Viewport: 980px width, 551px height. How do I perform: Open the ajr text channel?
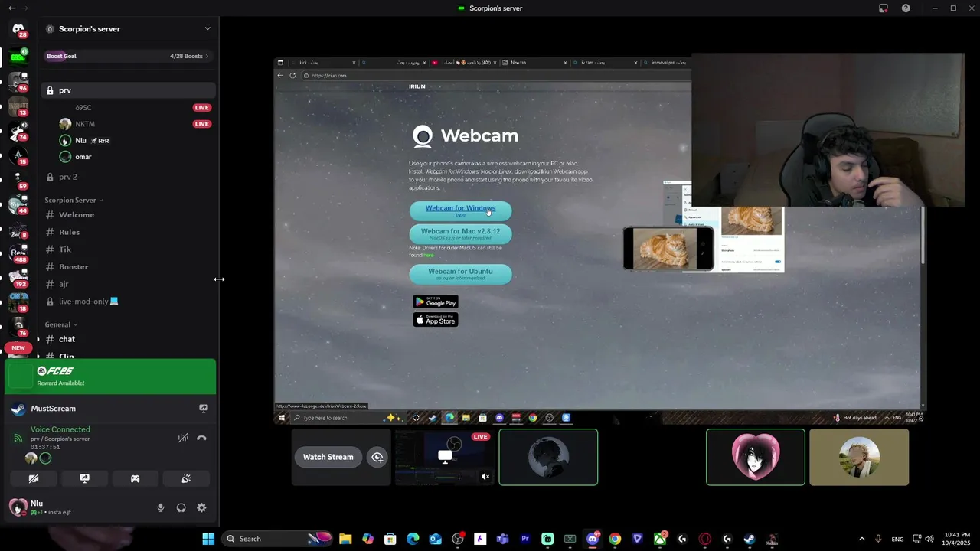[127, 284]
